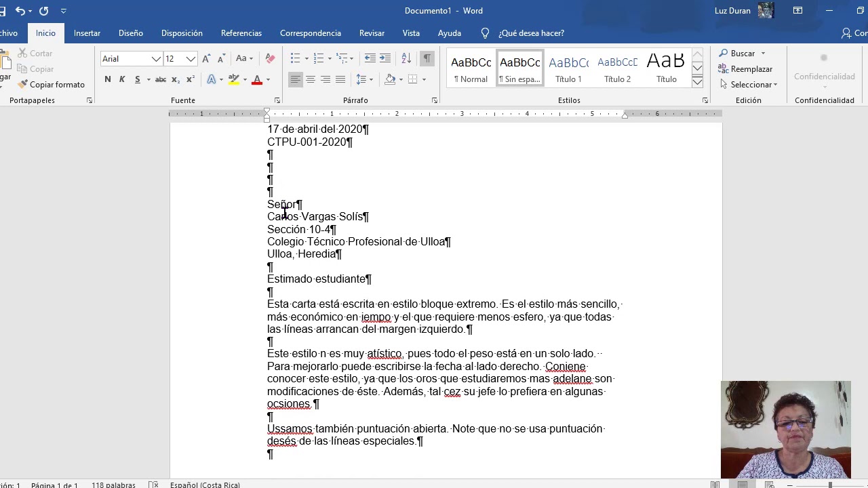Open line spacing options

[361, 79]
